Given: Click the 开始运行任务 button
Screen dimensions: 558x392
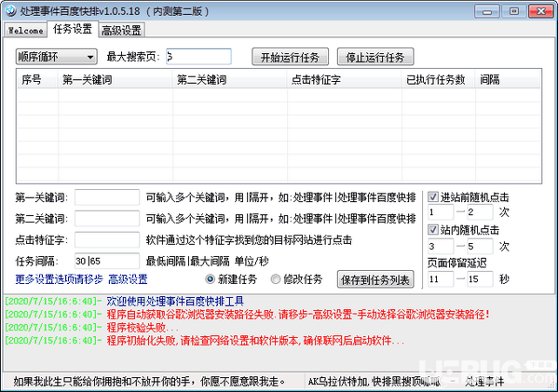Looking at the screenshot, I should click(290, 57).
